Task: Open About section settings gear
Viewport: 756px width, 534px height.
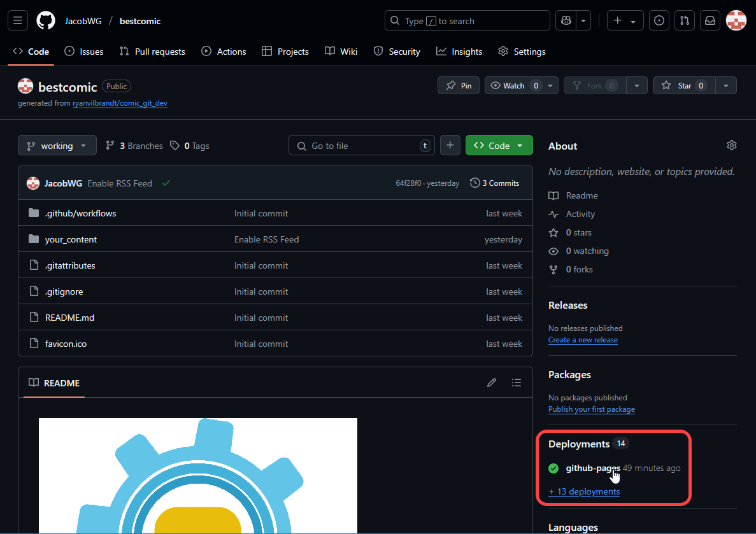Action: [731, 146]
